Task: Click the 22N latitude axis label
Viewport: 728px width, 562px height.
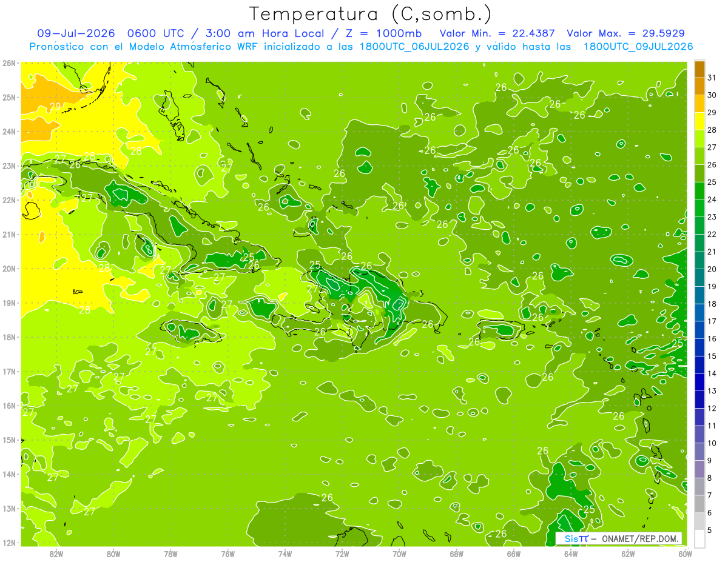Action: [8, 200]
